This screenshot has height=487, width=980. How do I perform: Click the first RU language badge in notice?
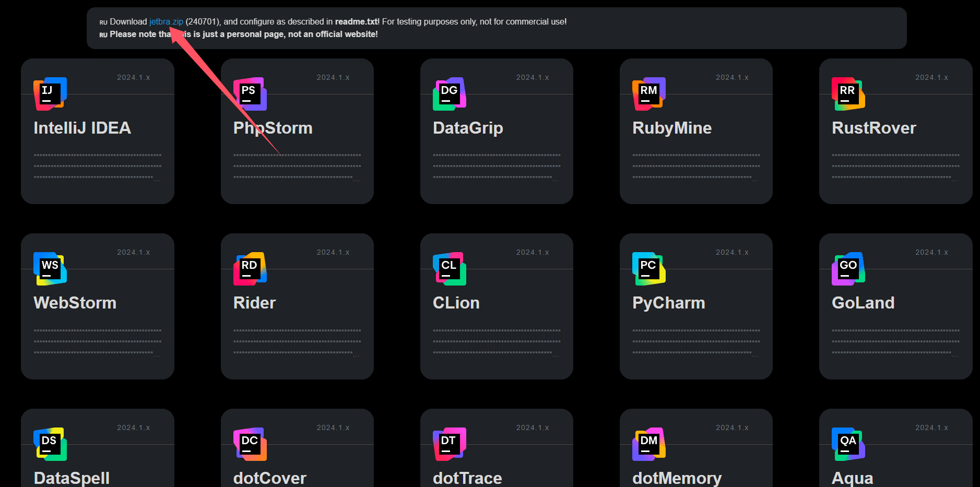pos(103,22)
